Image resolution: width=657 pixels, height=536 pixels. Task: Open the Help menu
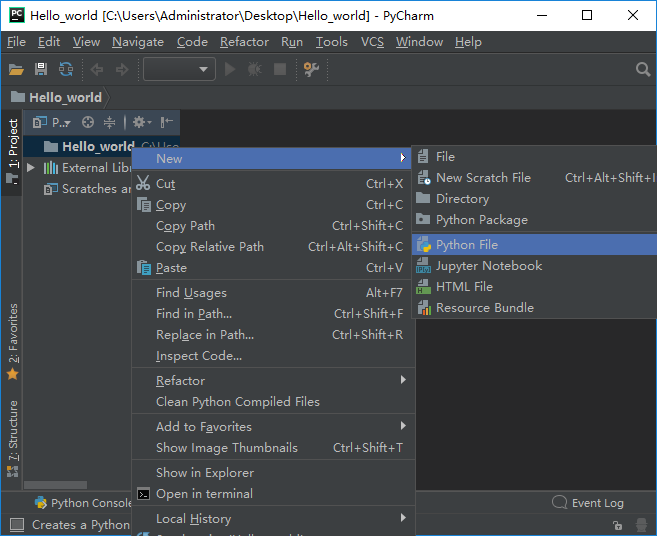point(468,42)
